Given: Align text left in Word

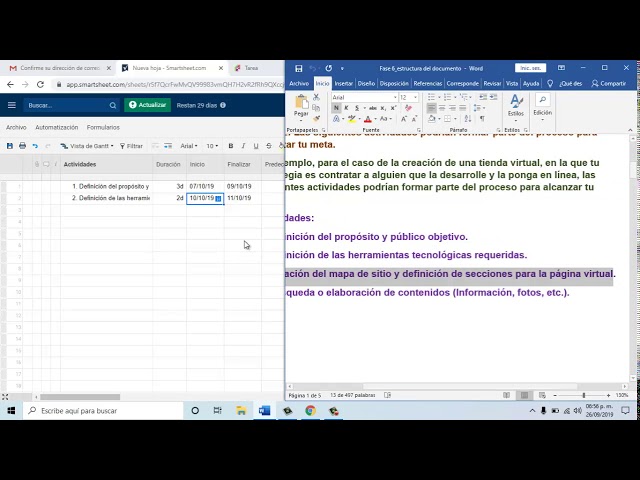Looking at the screenshot, I should [x=431, y=108].
